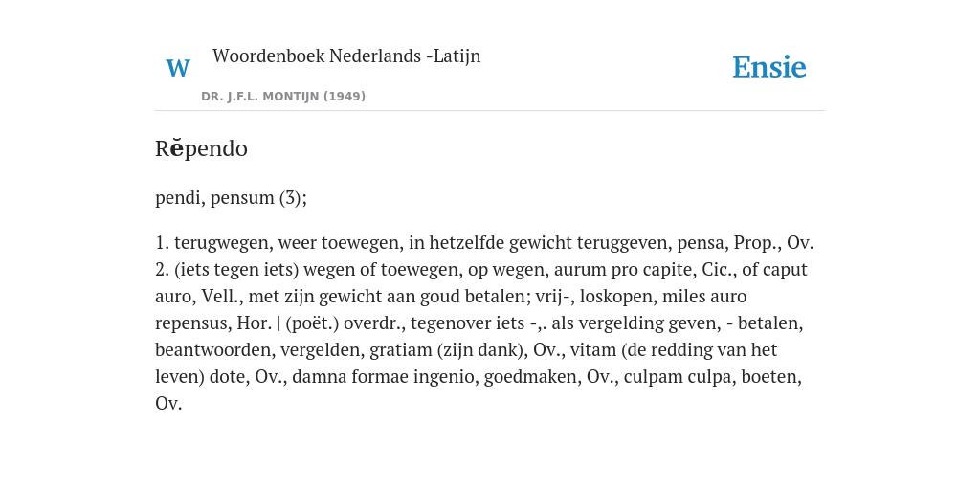Click the 'pendi, pensum (3);' line

coord(232,197)
